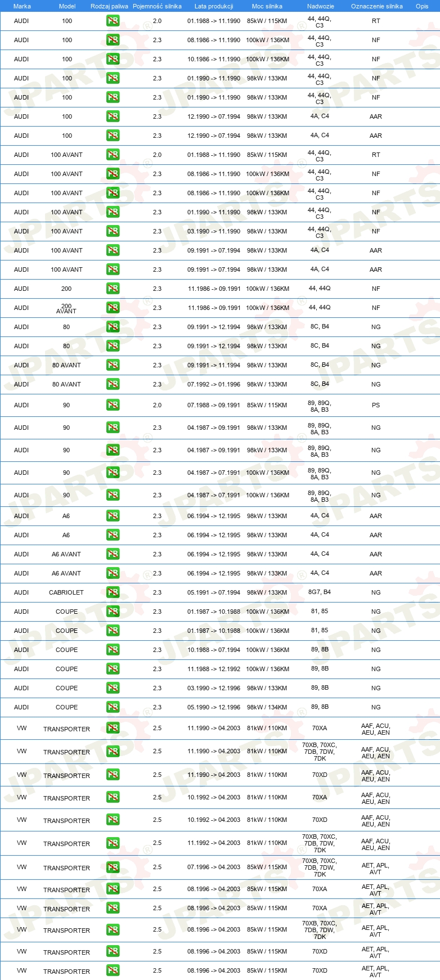Viewport: 440px width, 980px height.
Task: Click the fuel icon for TRANSPORTER 10.1992 body 70XD
Action: point(113,820)
